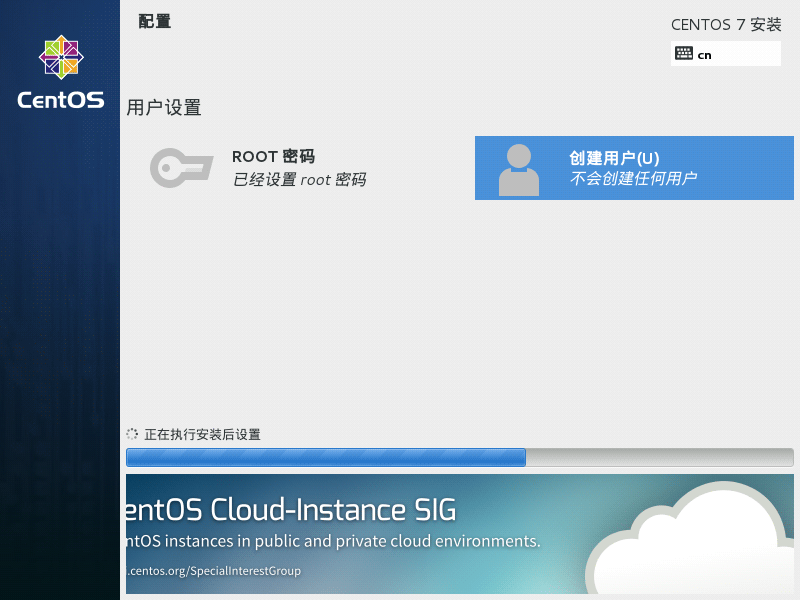Click the CENTOS 7 安装 title text

click(725, 24)
